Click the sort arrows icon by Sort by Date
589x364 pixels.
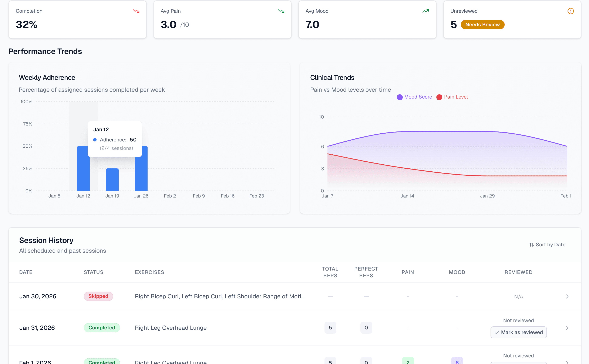[x=531, y=245]
